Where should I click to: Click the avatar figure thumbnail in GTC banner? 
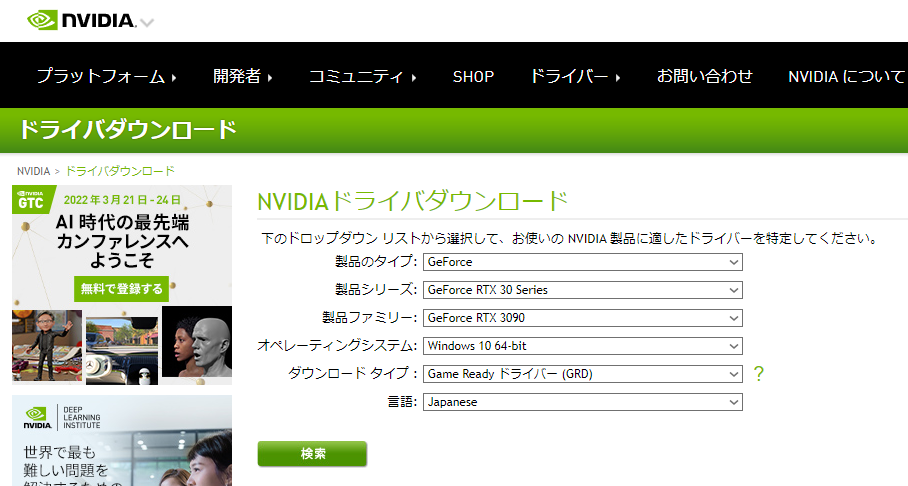[x=47, y=345]
